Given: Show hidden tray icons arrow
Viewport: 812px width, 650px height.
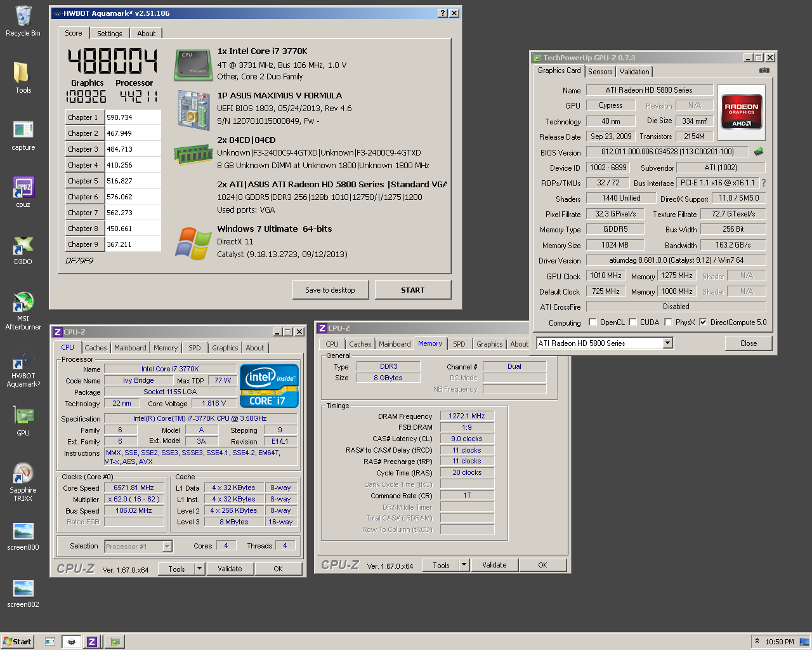Looking at the screenshot, I should 756,641.
